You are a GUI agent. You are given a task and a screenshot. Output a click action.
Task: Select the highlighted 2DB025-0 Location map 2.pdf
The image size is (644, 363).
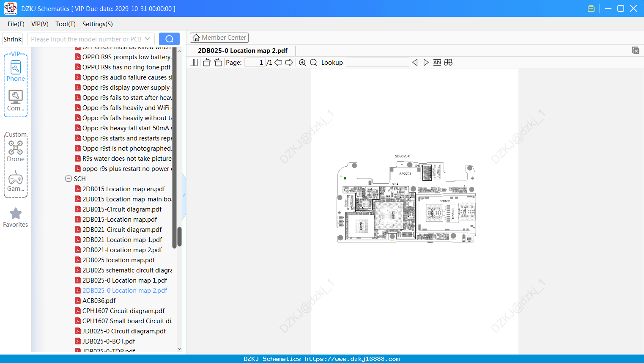click(125, 290)
